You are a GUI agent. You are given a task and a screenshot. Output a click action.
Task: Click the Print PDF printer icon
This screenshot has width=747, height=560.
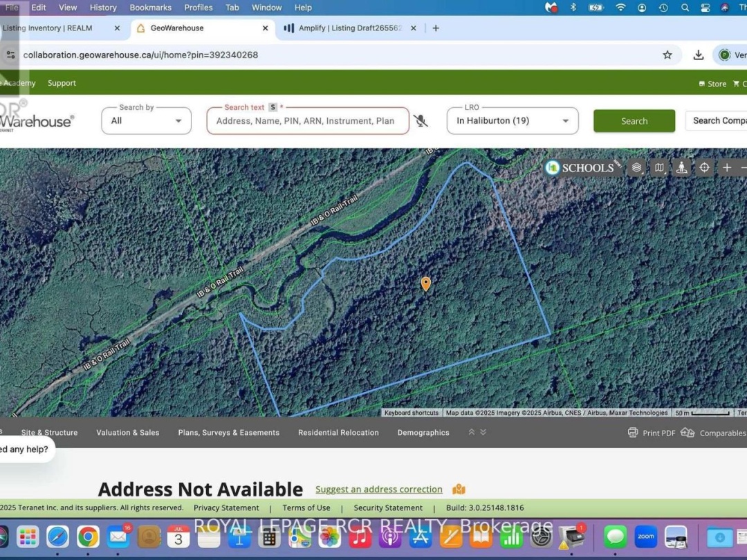pos(633,432)
